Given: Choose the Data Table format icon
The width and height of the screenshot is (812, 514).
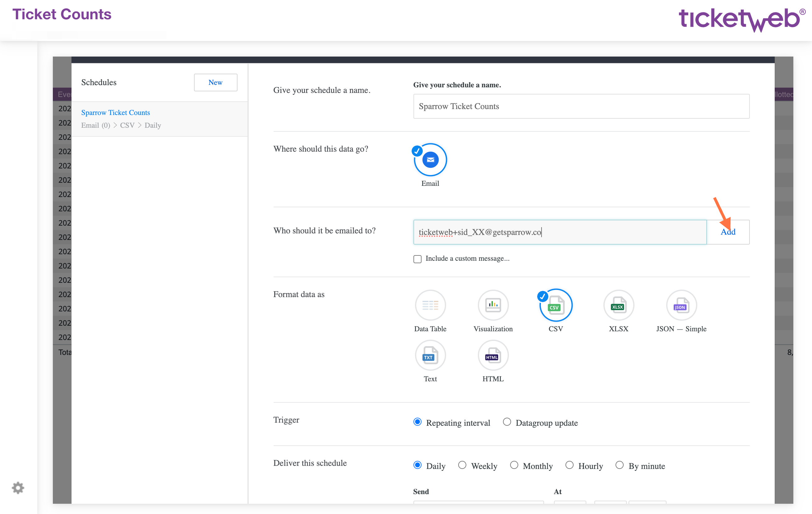Looking at the screenshot, I should 430,305.
